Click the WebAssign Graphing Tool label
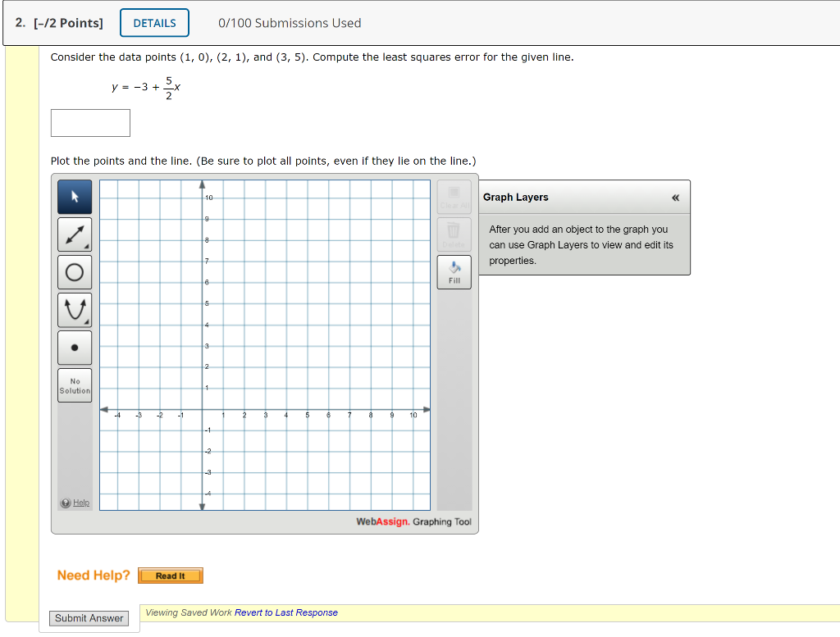 [x=413, y=521]
